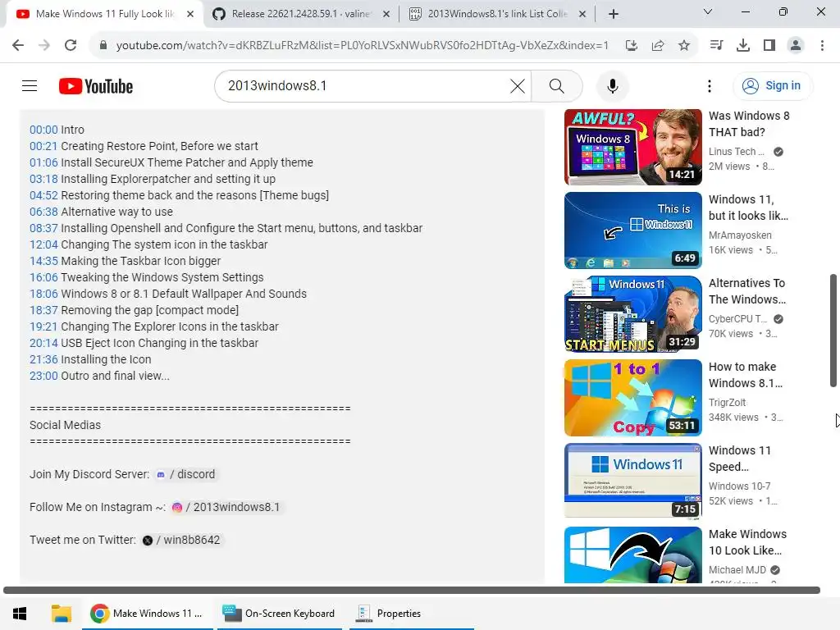The image size is (840, 630).
Task: Click the YouTube search magnifier button
Action: (557, 85)
